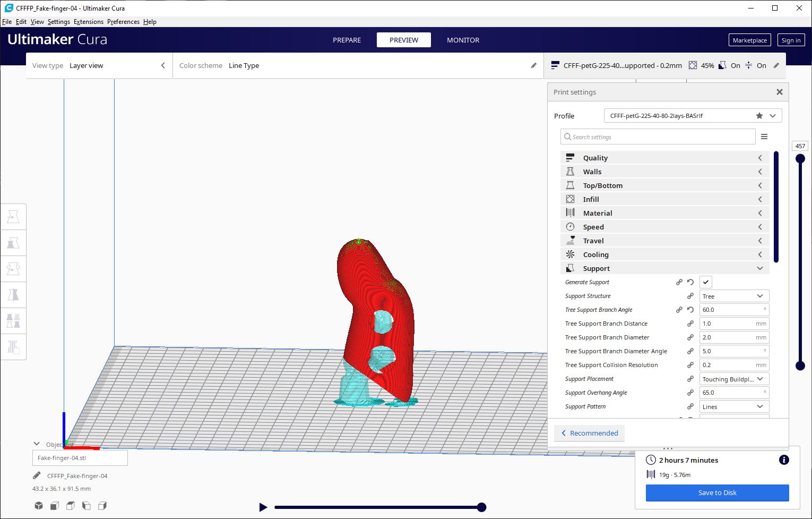
Task: Select the Rotate tool in left toolbar
Action: tap(13, 269)
